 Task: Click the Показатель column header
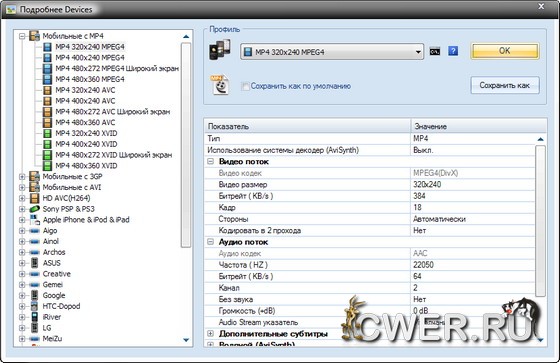[307, 126]
